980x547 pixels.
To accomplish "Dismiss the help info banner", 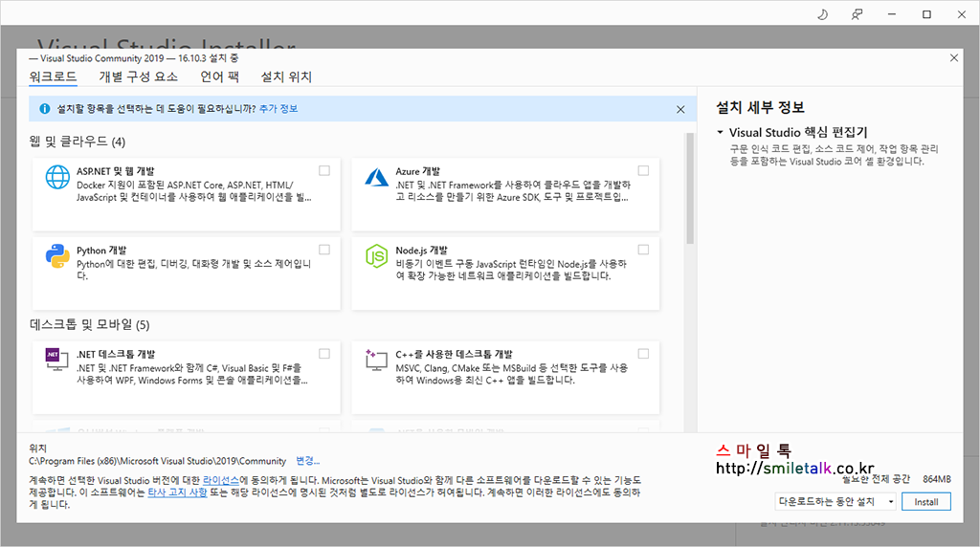I will [x=680, y=109].
